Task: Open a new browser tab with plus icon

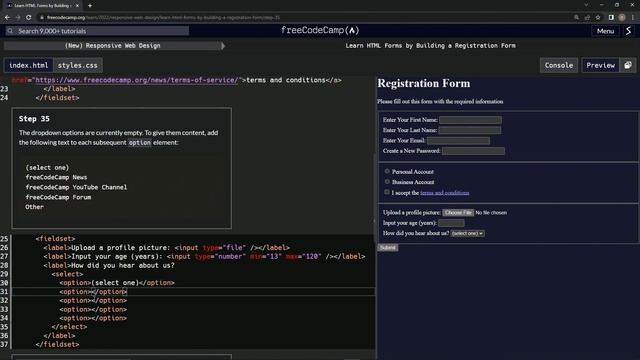Action: (x=90, y=6)
